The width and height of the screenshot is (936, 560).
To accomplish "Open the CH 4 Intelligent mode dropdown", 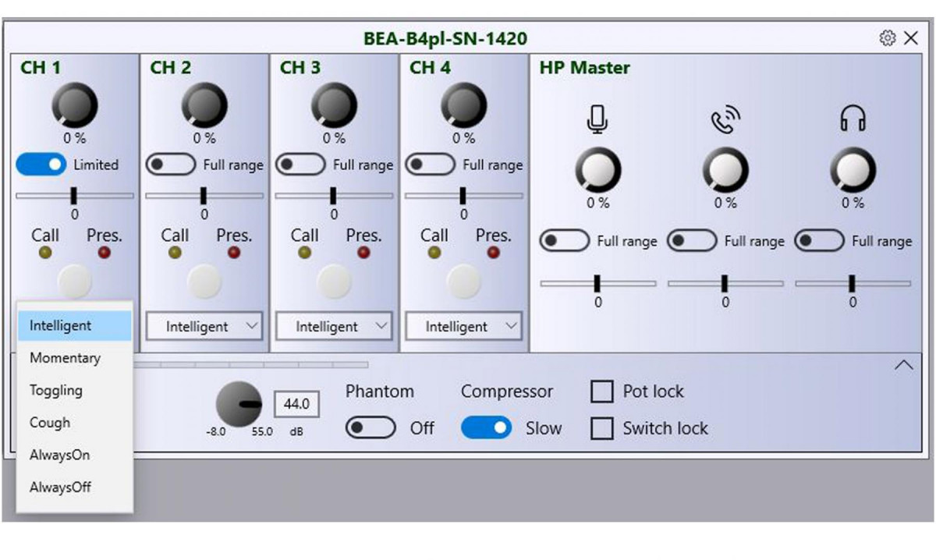I will tap(463, 327).
